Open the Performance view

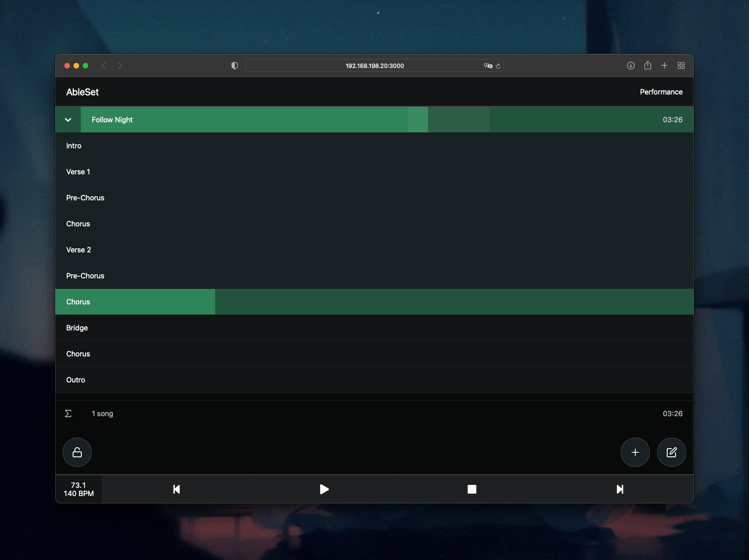(661, 92)
